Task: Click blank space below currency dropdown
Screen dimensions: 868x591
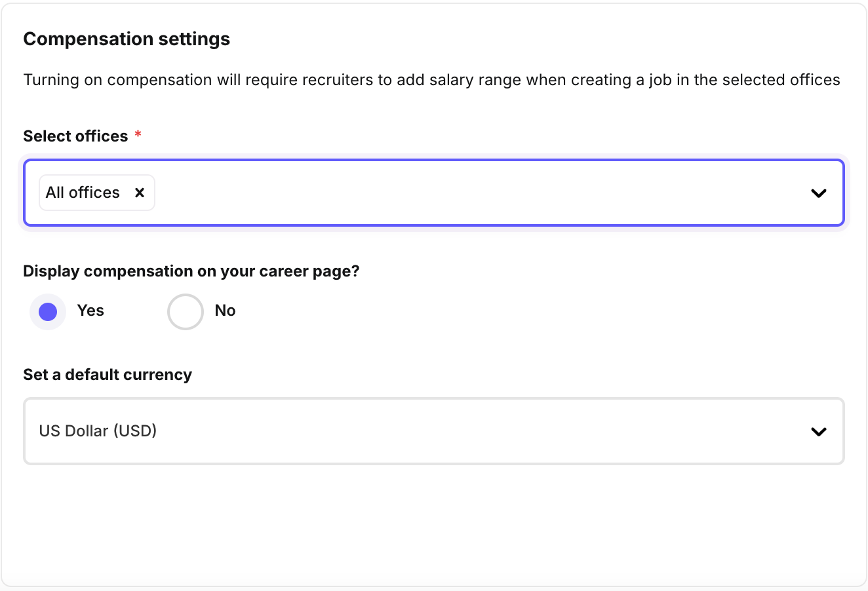Action: pos(433,524)
